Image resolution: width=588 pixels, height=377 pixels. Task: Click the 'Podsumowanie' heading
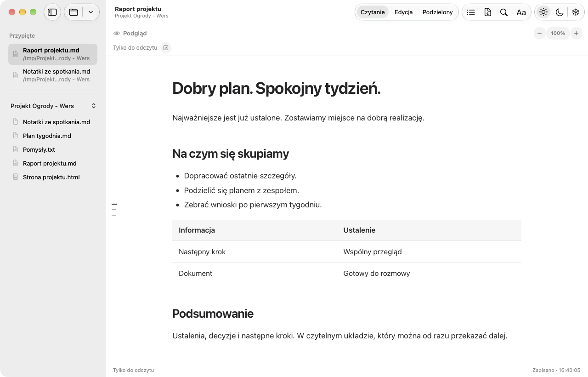pos(213,314)
